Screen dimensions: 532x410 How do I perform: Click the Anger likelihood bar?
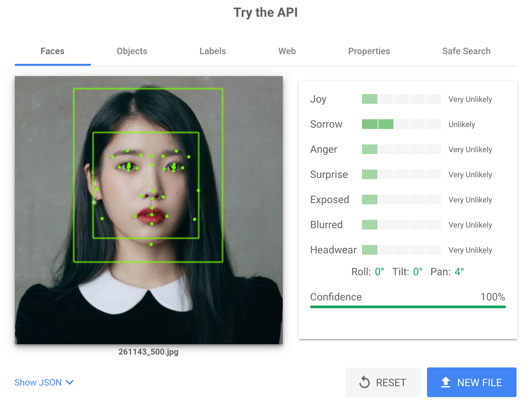tap(401, 149)
